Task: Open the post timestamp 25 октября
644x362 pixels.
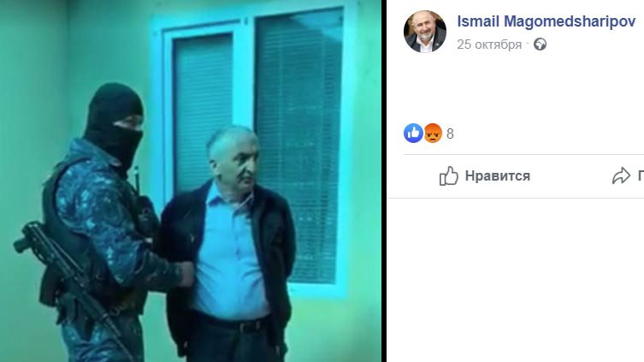Action: tap(489, 45)
